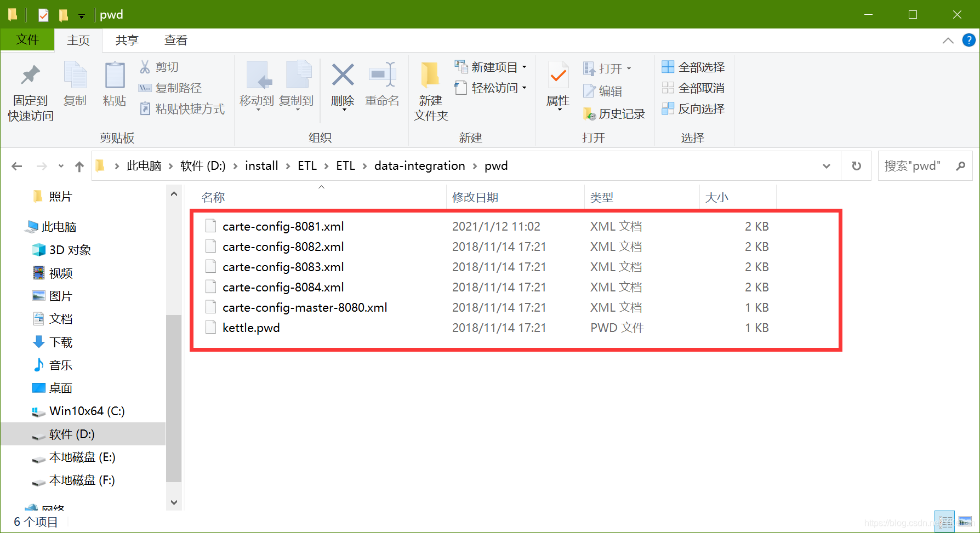
Task: Create a New Folder (新建文件夹)
Action: (x=430, y=91)
